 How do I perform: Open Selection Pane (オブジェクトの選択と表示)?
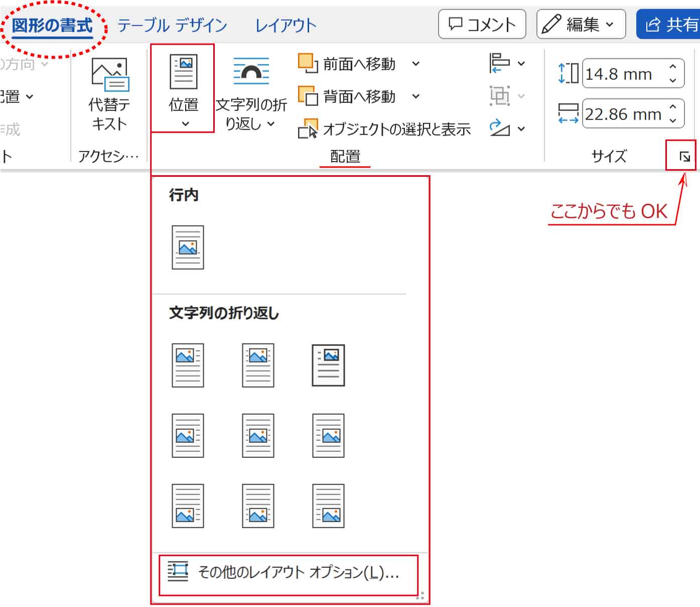[x=384, y=130]
